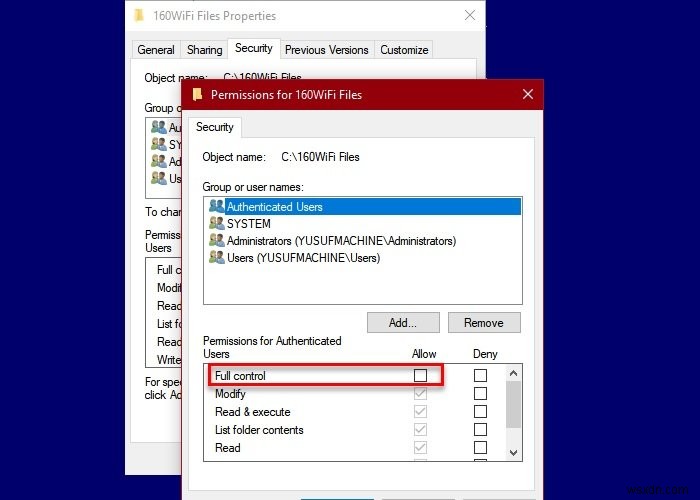The width and height of the screenshot is (700, 500).
Task: Click the second group icon in Properties window list
Action: (x=158, y=144)
